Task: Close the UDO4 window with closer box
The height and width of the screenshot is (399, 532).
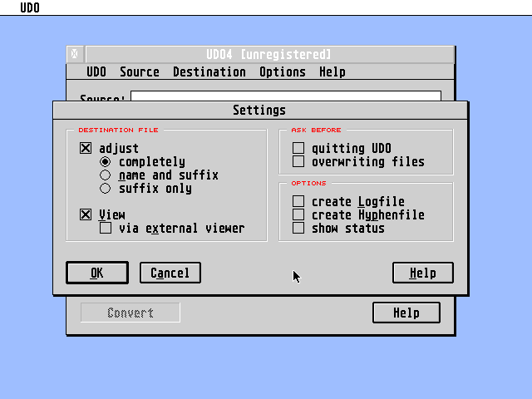Action: pyautogui.click(x=75, y=54)
